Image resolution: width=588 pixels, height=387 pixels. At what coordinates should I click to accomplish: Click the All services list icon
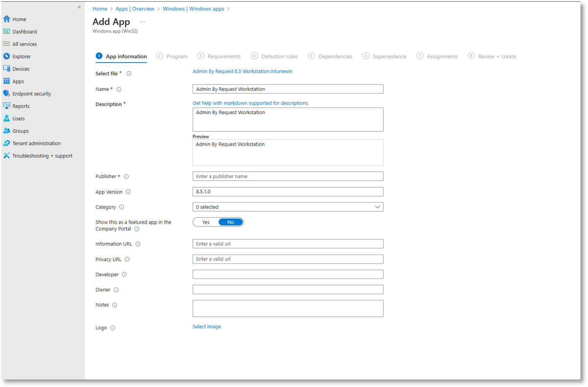[7, 44]
